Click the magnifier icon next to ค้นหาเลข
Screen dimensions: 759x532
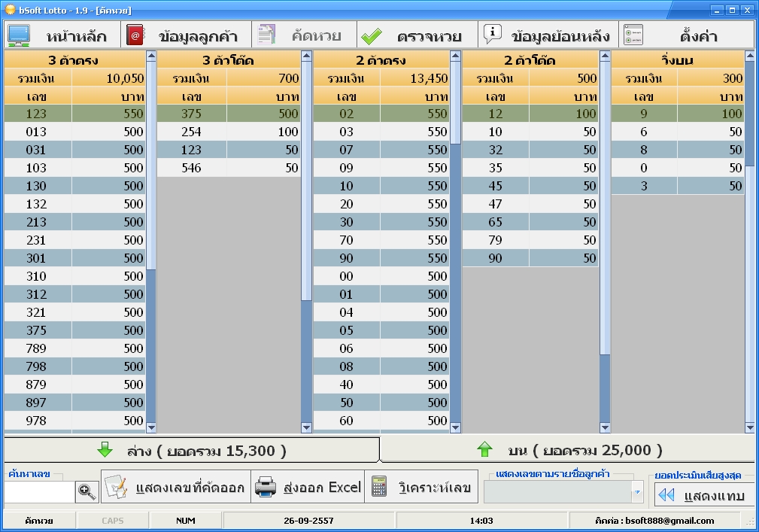coord(87,491)
